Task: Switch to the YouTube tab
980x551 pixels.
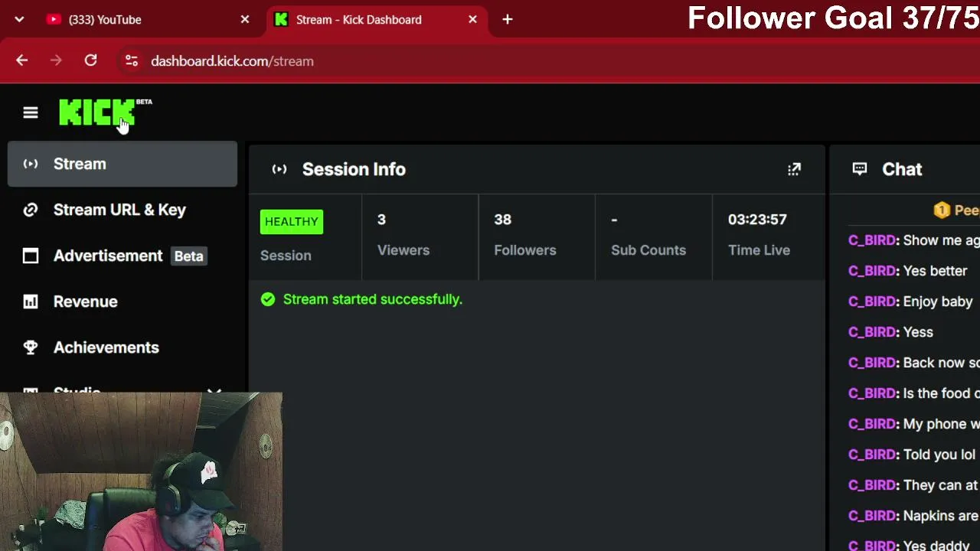Action: (147, 19)
